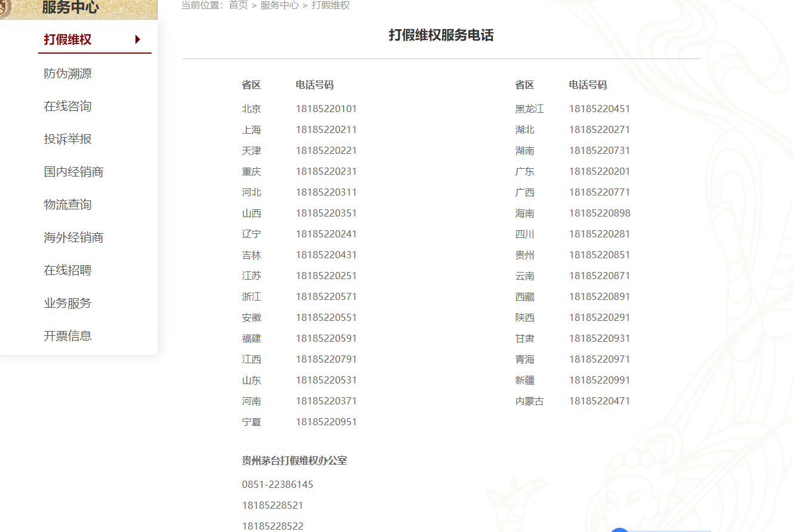
Task: Select 海外经销商 in the sidebar
Action: pyautogui.click(x=73, y=237)
